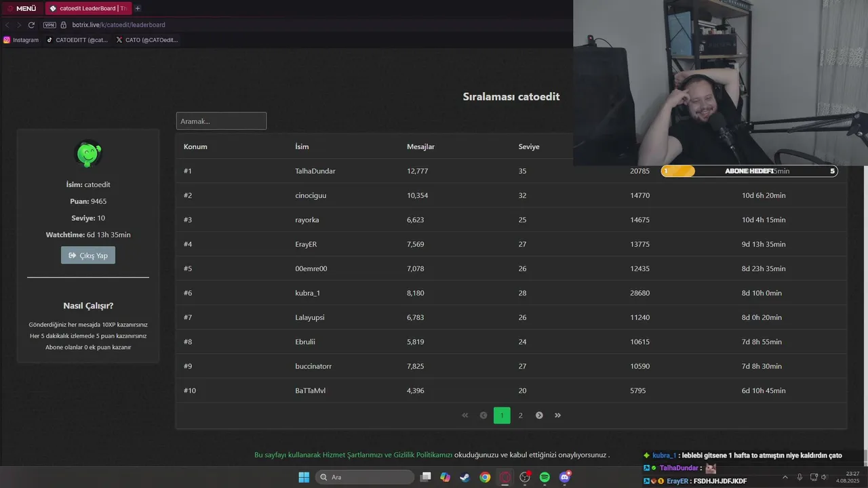Click the Konum column header
Viewport: 868px width, 488px height.
point(195,146)
